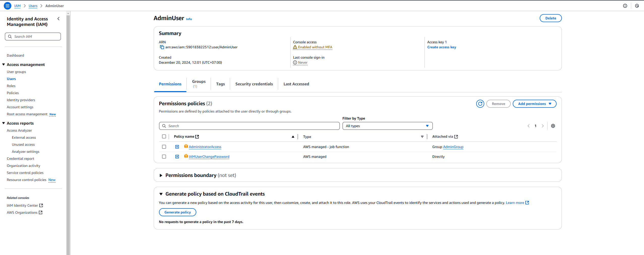Screen dimensions: 644x255
Task: Open the hexagon settings icon at top right
Action: [x=637, y=6]
